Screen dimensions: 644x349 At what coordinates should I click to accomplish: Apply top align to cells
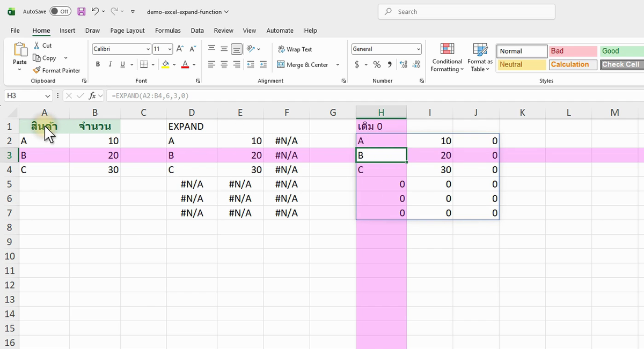(x=211, y=49)
